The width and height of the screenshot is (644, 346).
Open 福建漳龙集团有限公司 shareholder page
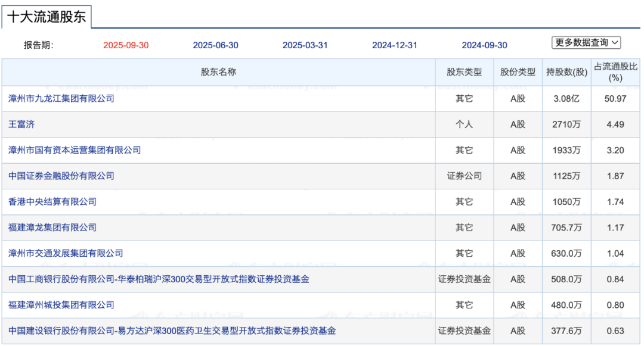pyautogui.click(x=52, y=227)
